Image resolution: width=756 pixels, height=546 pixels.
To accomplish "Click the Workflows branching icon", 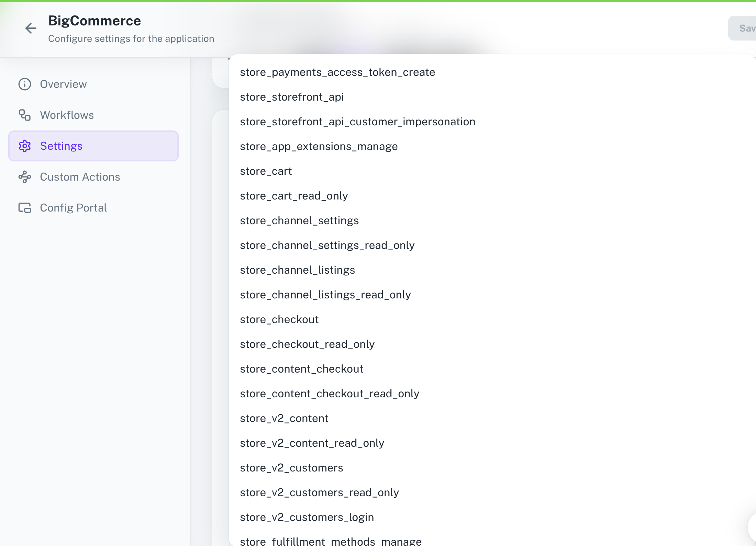I will tap(24, 115).
